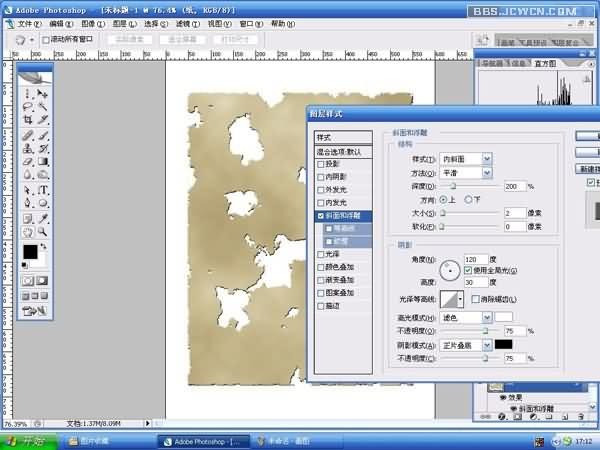This screenshot has height=450, width=600.
Task: Click the Add Layer Style icon in Layers panel
Action: pyautogui.click(x=502, y=417)
